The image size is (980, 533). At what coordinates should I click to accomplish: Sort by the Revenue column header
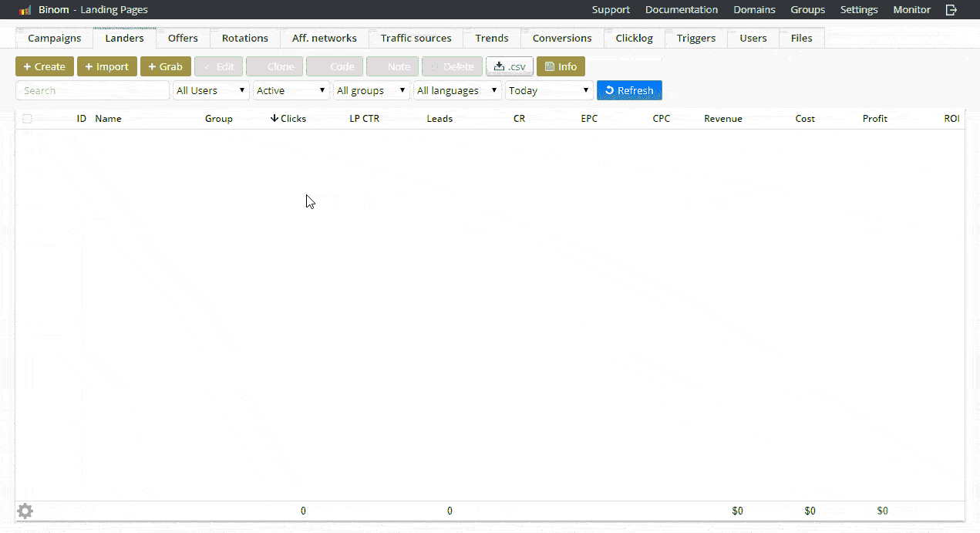[723, 119]
